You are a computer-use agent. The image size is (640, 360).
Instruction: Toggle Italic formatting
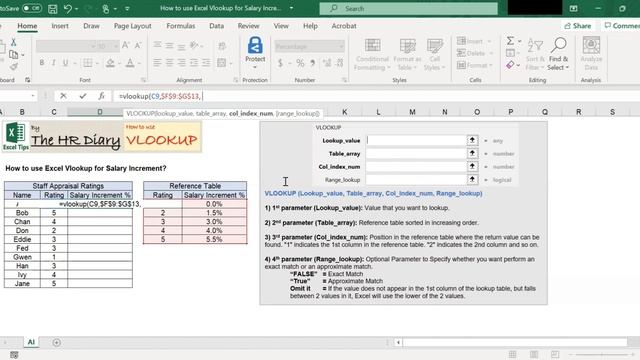pos(53,63)
